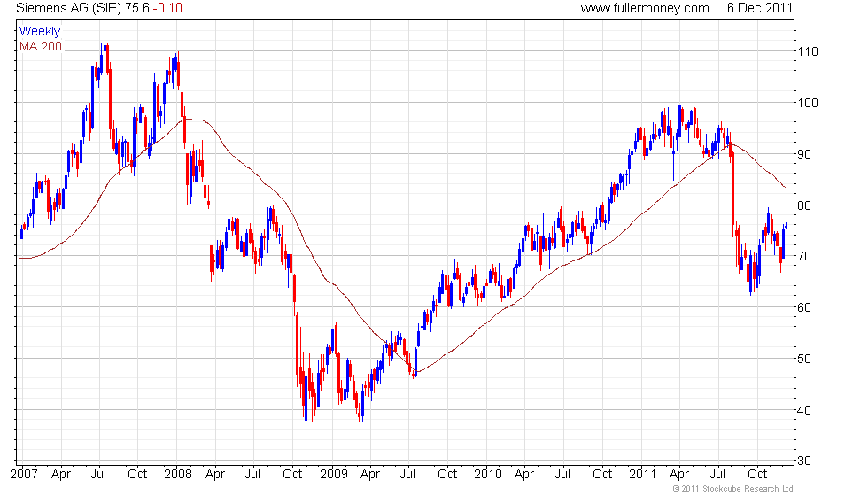Select the MA 200 legend label
This screenshot has height=496, width=868.
(x=41, y=46)
